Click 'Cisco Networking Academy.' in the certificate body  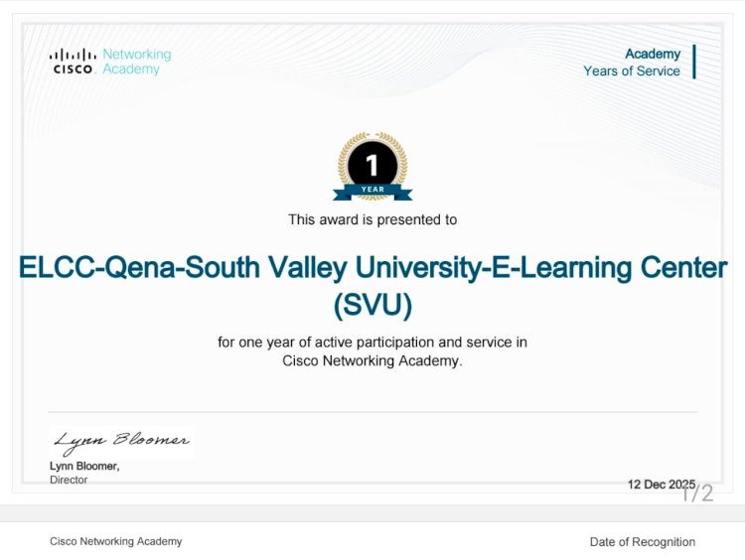pyautogui.click(x=372, y=361)
